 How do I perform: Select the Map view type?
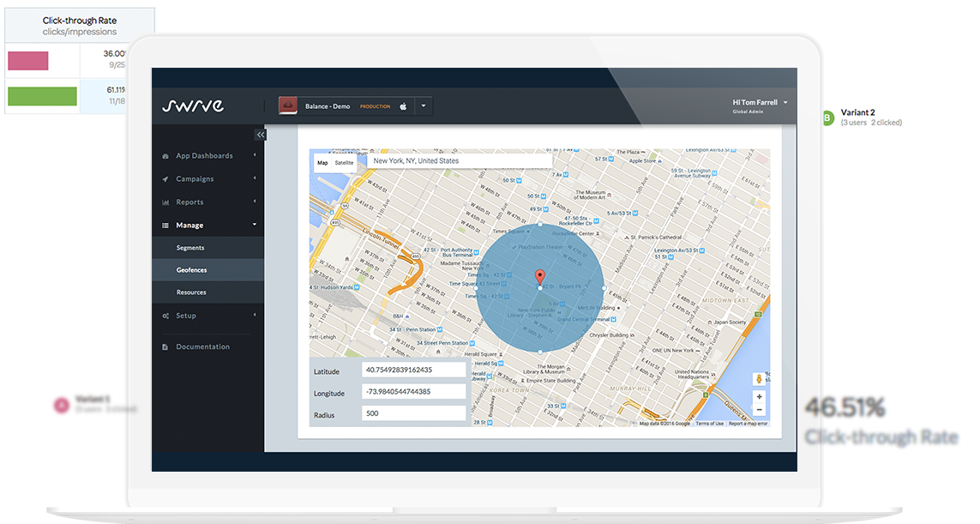click(322, 162)
